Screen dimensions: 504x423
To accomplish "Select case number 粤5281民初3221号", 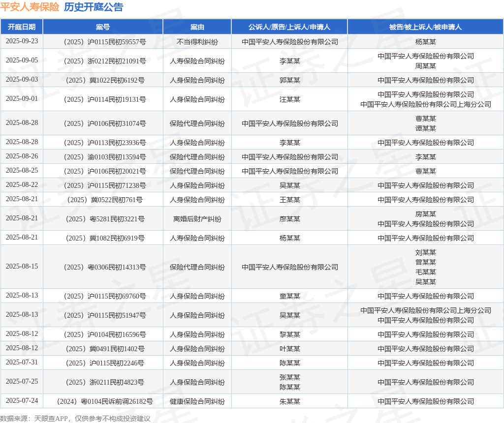I will pos(105,219).
